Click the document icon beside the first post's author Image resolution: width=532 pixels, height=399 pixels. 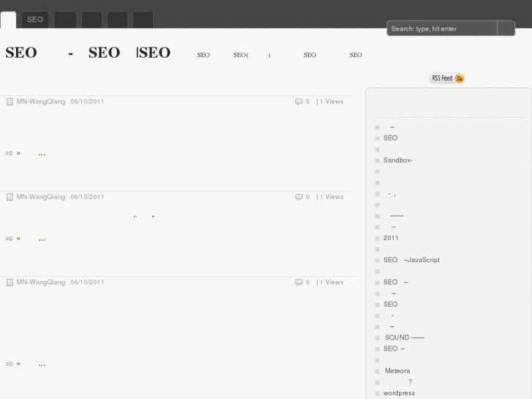10,102
